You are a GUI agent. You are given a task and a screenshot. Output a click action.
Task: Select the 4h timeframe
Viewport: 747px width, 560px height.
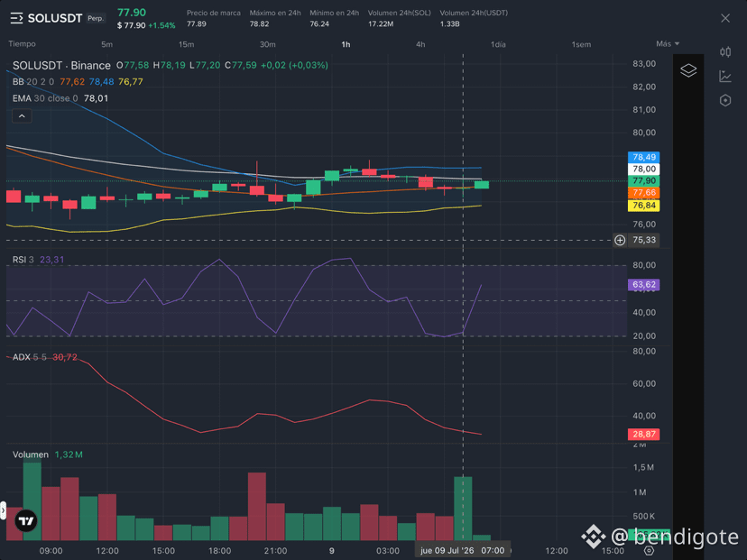point(420,44)
